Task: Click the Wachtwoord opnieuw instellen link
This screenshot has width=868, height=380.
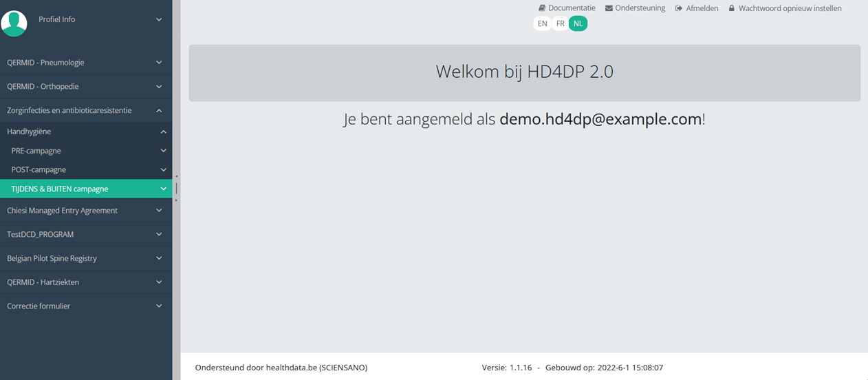Action: [790, 8]
